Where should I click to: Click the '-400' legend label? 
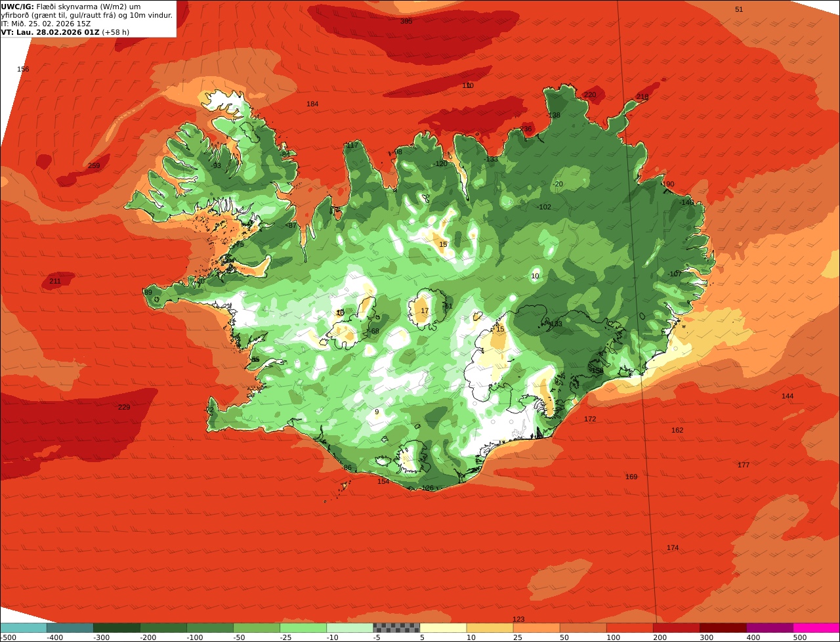click(x=55, y=637)
